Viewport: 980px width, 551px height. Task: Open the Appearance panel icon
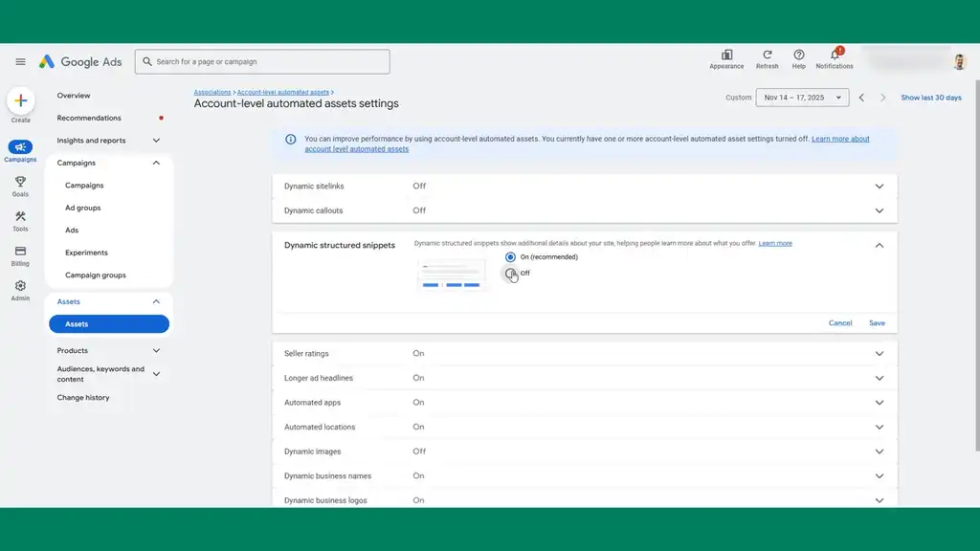pyautogui.click(x=726, y=57)
